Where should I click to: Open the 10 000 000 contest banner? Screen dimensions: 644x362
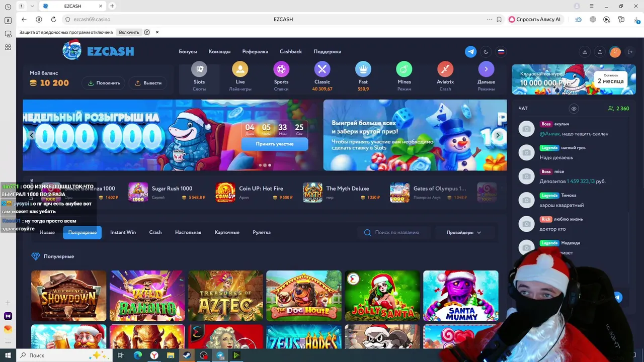pos(574,79)
